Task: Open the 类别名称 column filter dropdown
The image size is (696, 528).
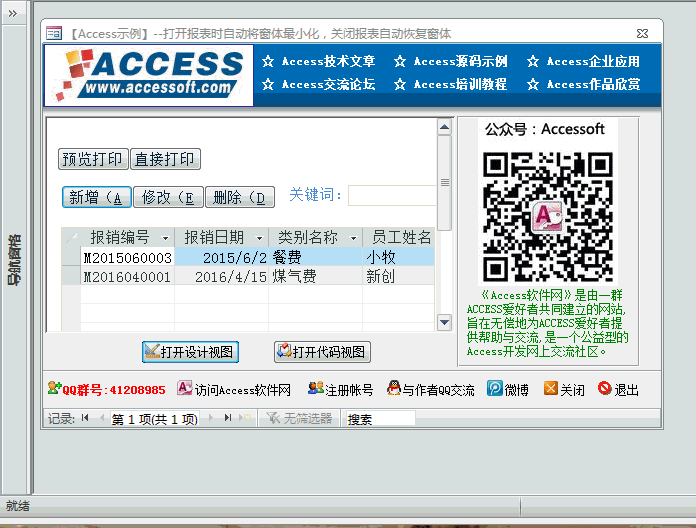Action: click(x=354, y=238)
